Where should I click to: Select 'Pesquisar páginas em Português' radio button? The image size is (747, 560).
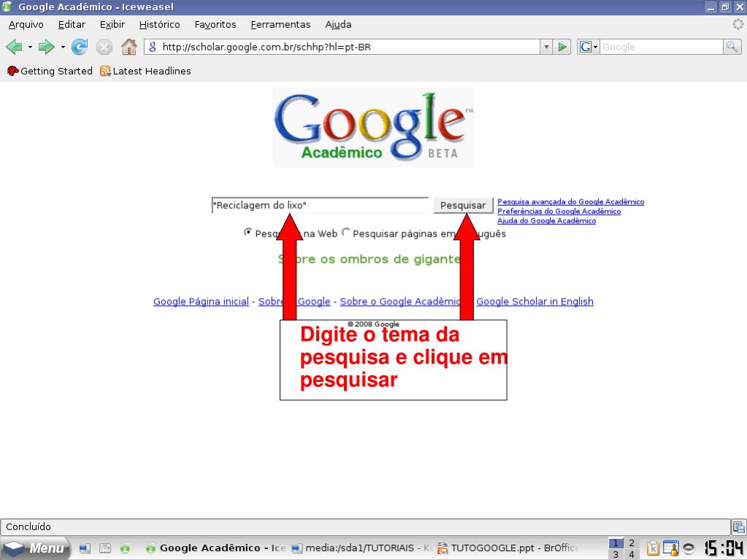[346, 232]
